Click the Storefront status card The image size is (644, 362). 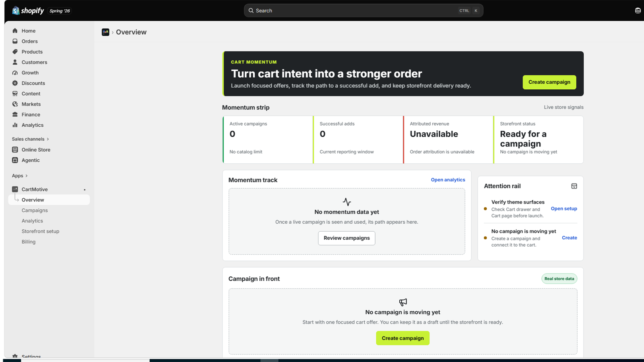click(538, 140)
